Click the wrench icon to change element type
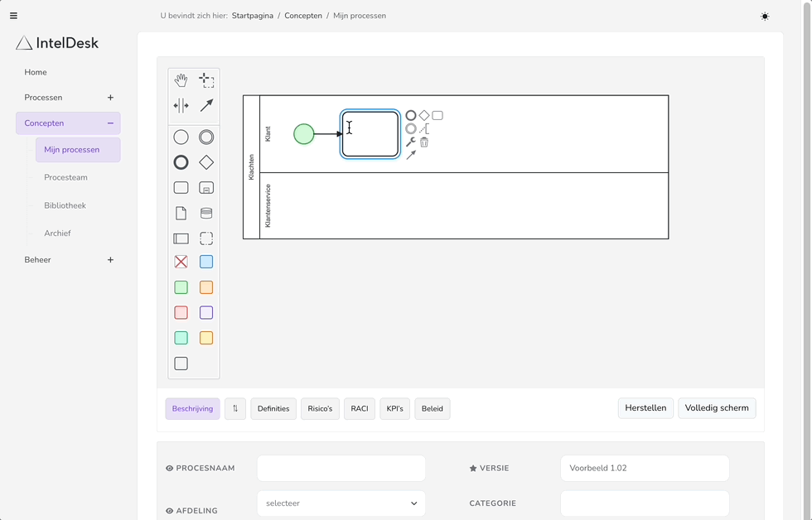The height and width of the screenshot is (520, 812). tap(410, 142)
